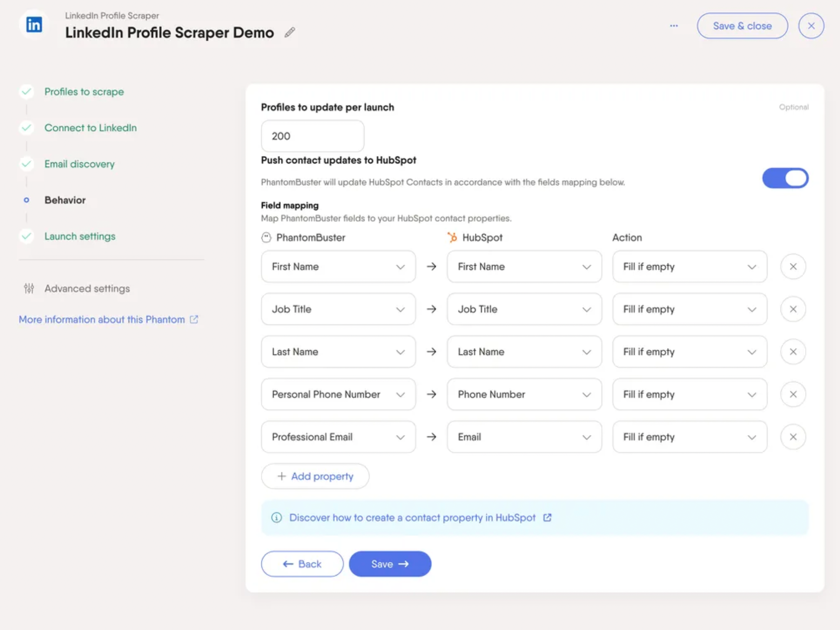This screenshot has height=630, width=840.
Task: Click the Behavior step circle indicator
Action: pos(26,200)
